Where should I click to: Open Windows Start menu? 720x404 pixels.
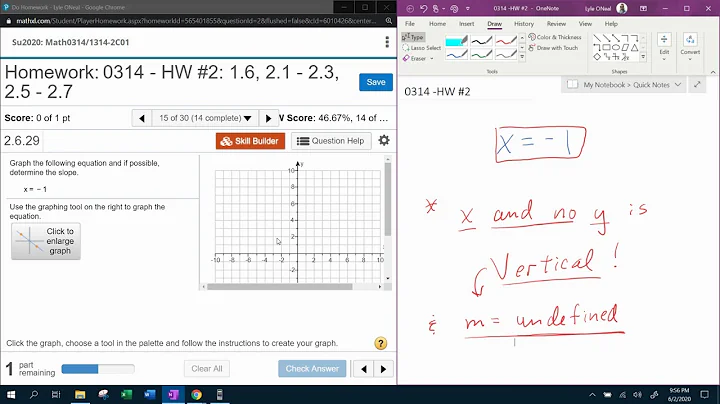(11, 395)
